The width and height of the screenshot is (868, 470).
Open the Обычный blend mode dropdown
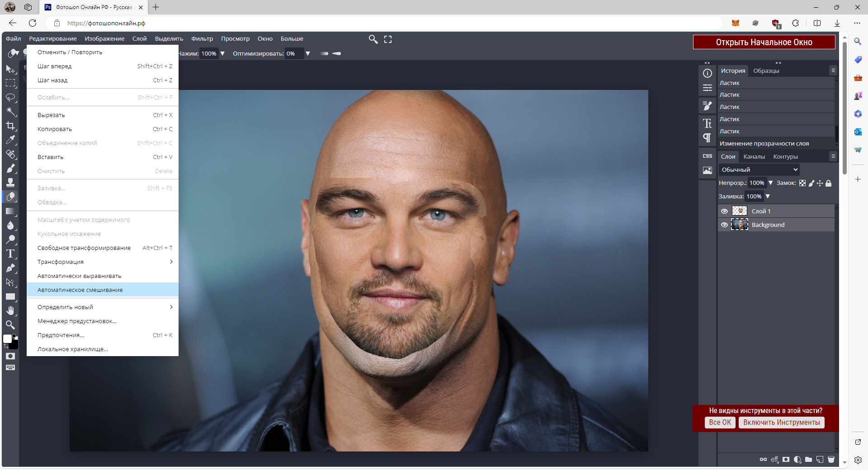(759, 169)
